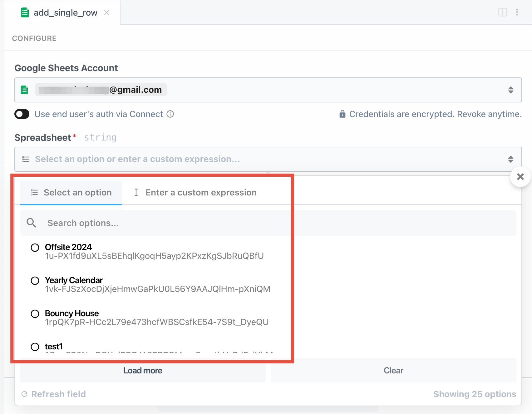Image resolution: width=532 pixels, height=414 pixels.
Task: Close the options popup with X button
Action: (520, 177)
